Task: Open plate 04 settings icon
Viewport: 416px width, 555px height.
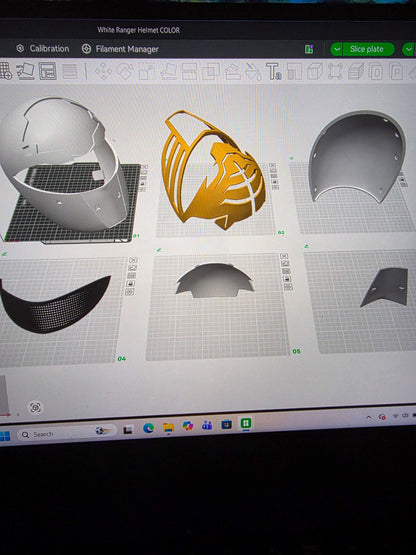Action: (x=130, y=292)
